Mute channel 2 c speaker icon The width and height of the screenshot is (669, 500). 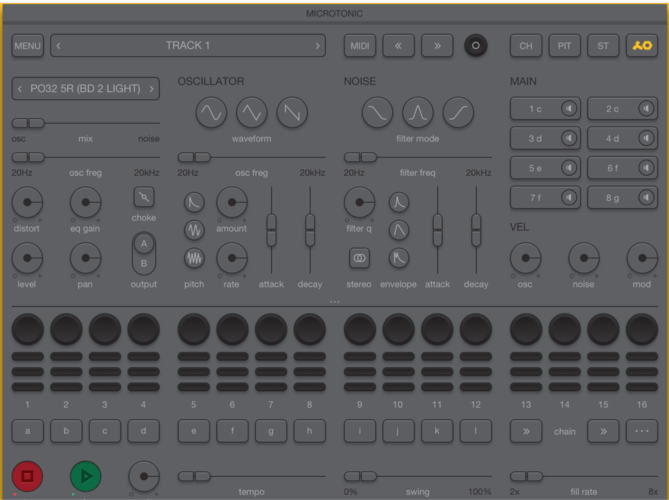click(646, 108)
